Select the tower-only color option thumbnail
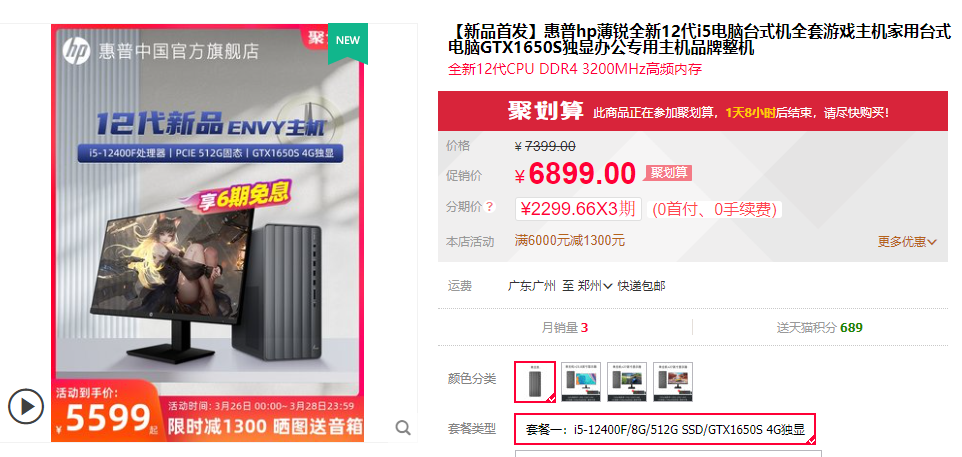 point(535,382)
